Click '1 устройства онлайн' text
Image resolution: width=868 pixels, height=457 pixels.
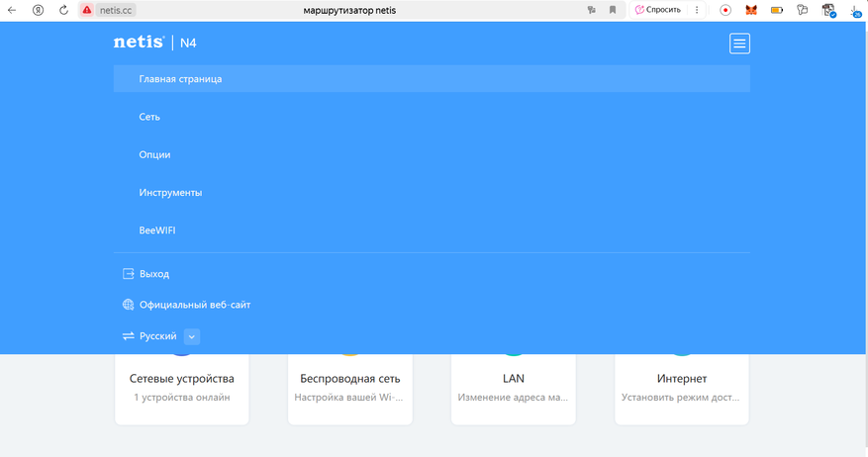click(x=181, y=398)
